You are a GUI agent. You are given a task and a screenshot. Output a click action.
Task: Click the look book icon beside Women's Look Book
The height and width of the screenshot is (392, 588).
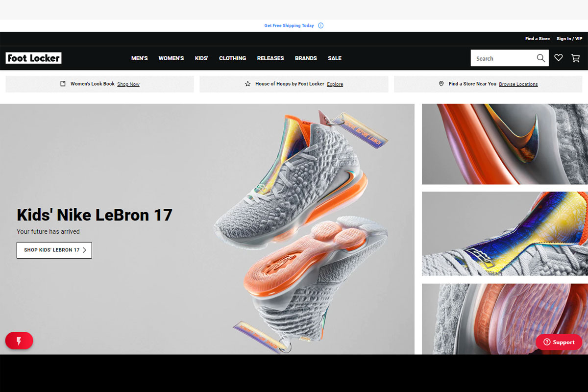pos(63,83)
